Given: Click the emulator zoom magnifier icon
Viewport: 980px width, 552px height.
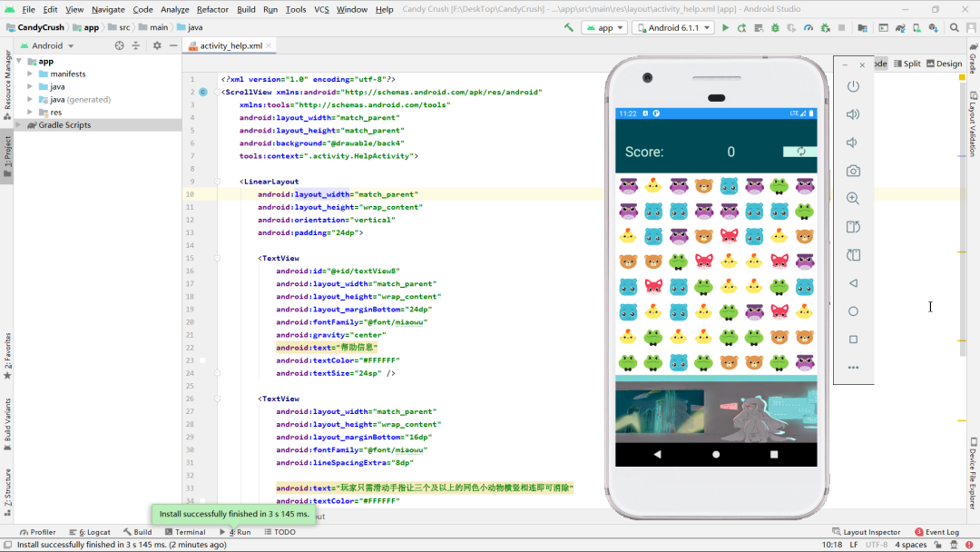Looking at the screenshot, I should click(853, 199).
